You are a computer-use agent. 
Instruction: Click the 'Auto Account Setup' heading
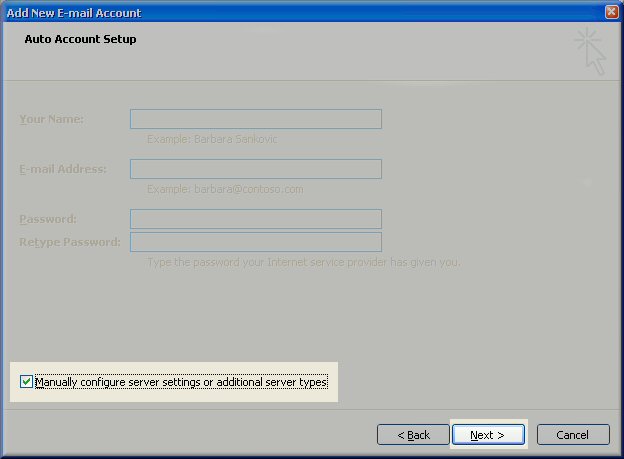click(x=80, y=40)
